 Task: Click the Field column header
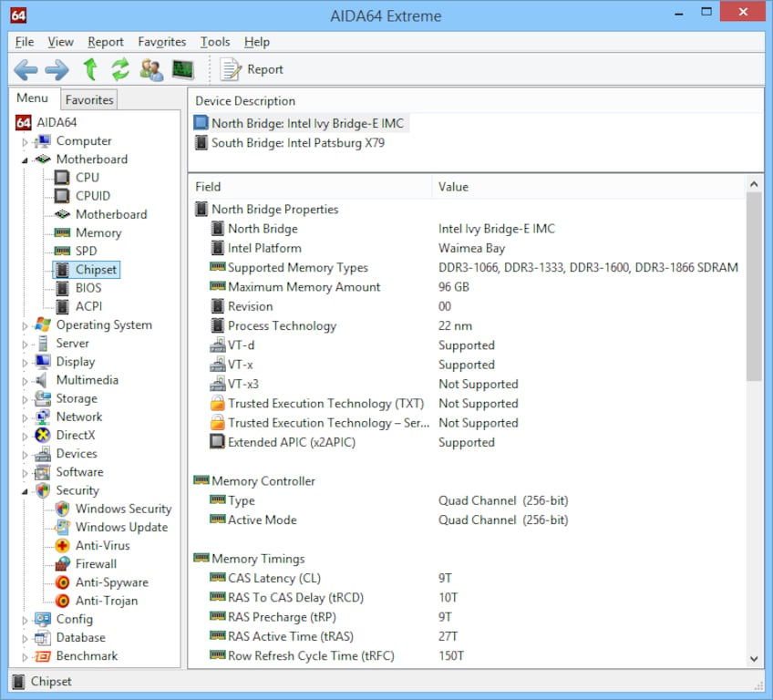[208, 187]
